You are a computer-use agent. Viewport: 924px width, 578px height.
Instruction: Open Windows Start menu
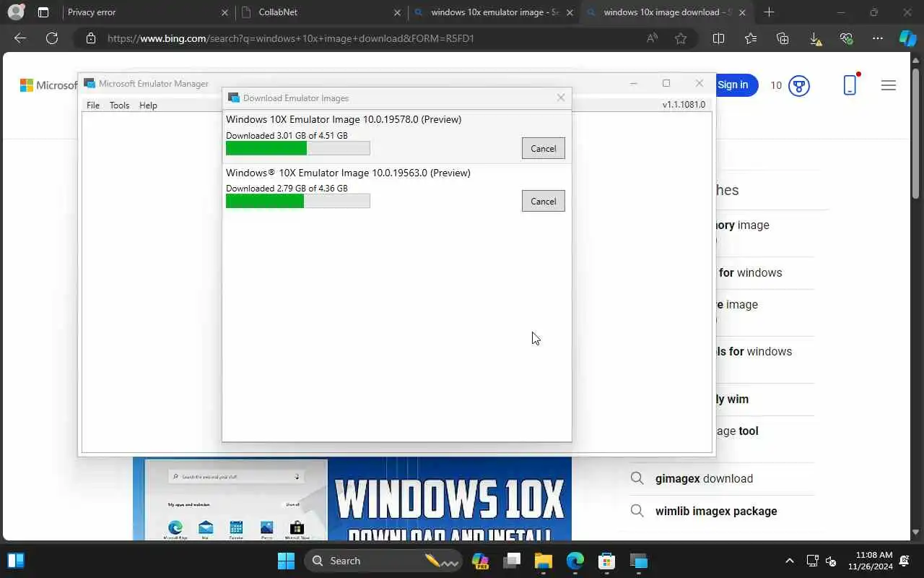click(x=286, y=561)
